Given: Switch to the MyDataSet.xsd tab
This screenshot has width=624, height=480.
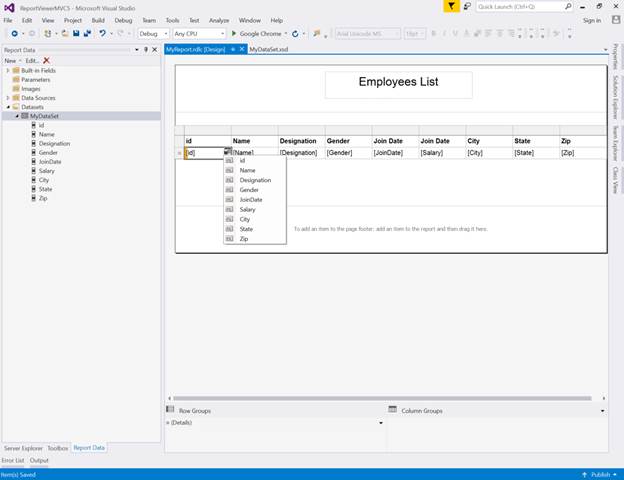Looking at the screenshot, I should click(269, 49).
